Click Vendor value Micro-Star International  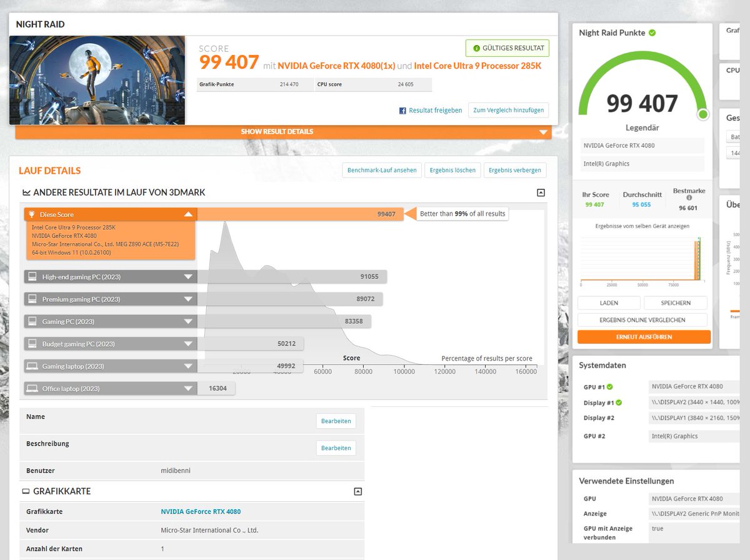point(209,530)
